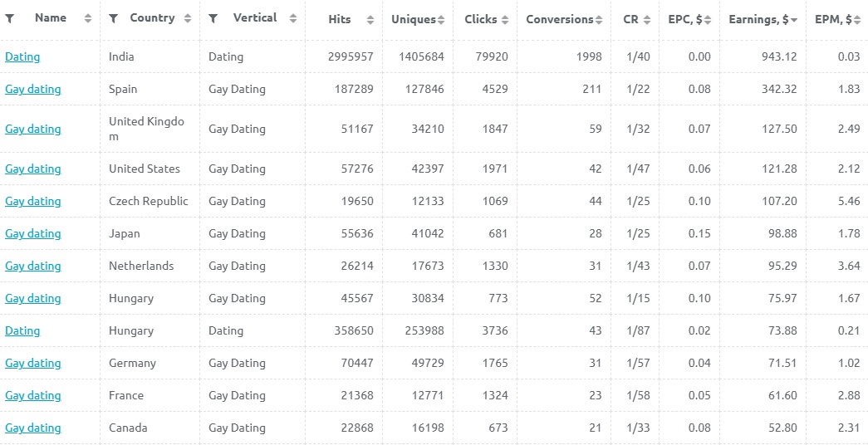Toggle Earnings descending sort arrow

(794, 19)
